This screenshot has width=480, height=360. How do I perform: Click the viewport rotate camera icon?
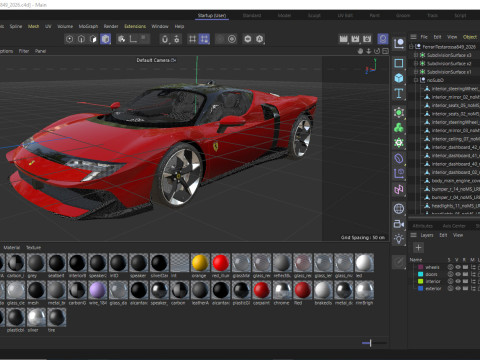(377, 51)
